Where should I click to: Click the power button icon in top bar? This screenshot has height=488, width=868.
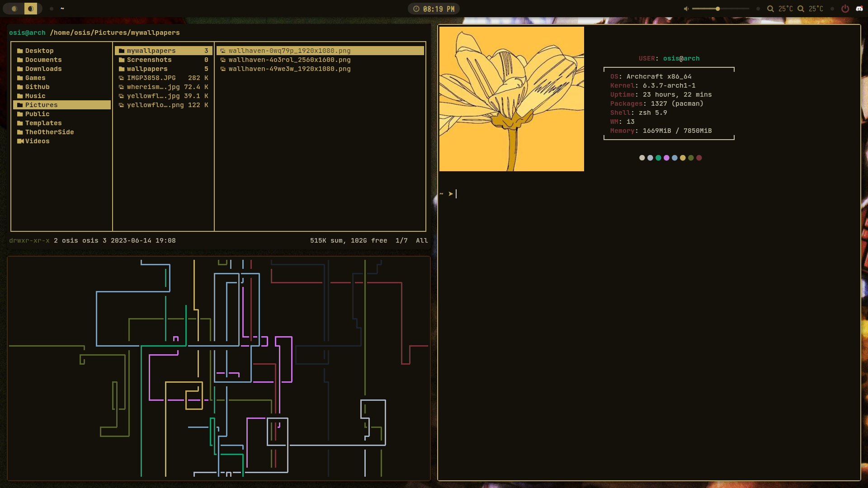[x=845, y=9]
